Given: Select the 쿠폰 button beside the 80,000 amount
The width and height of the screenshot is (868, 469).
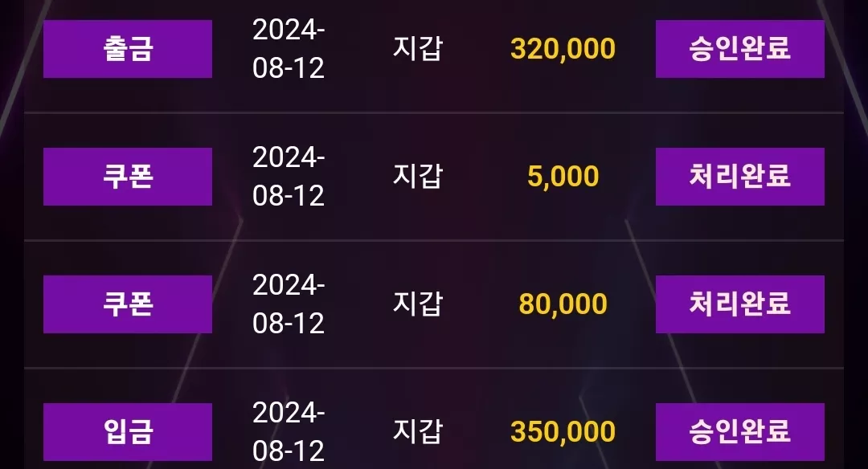Looking at the screenshot, I should (x=127, y=304).
